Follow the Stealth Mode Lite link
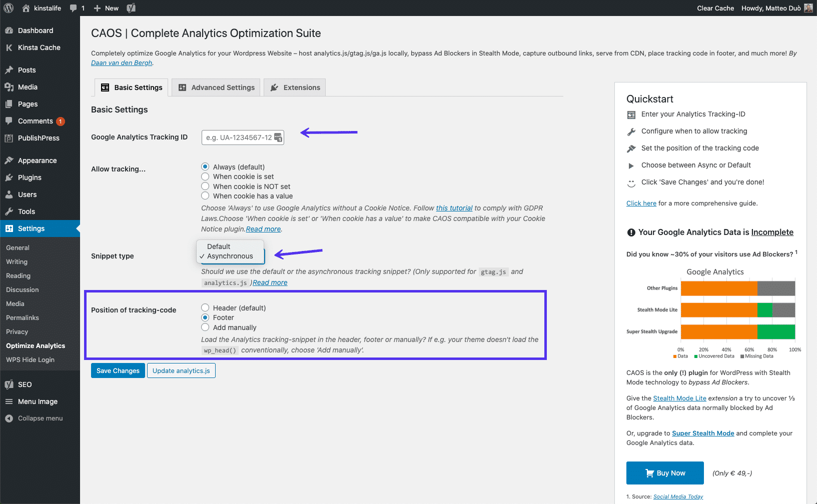The width and height of the screenshot is (817, 504). (x=679, y=398)
